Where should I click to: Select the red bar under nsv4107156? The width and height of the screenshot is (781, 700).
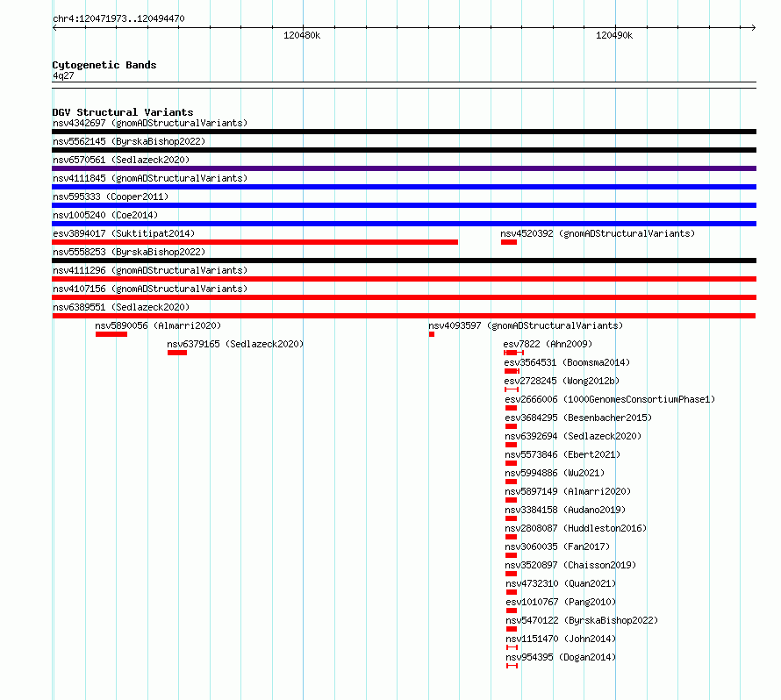[x=404, y=297]
